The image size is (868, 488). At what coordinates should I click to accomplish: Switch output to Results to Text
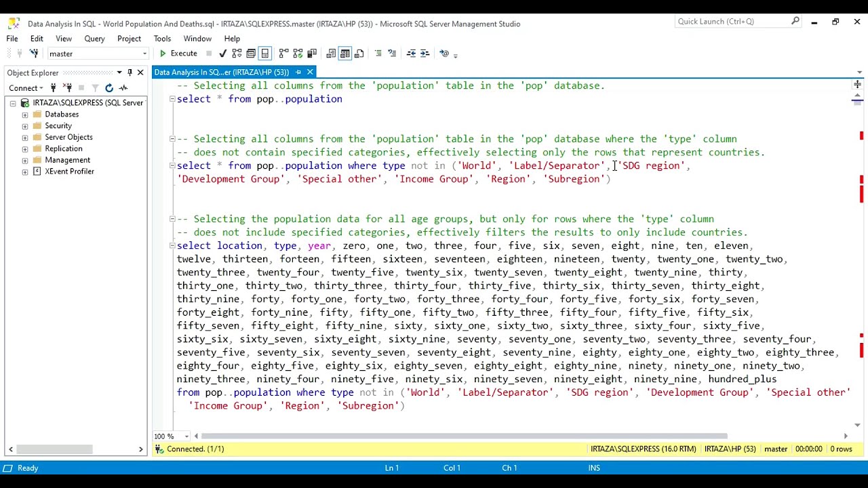(x=331, y=53)
